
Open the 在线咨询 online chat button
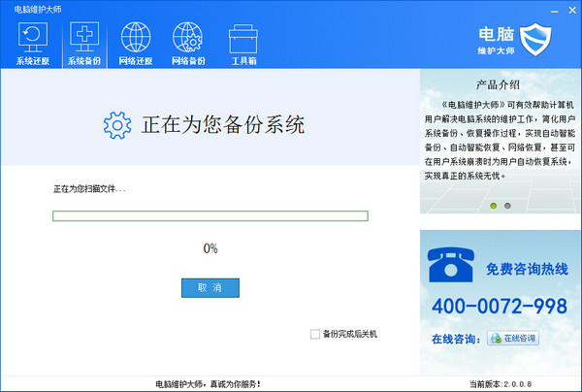coord(513,339)
